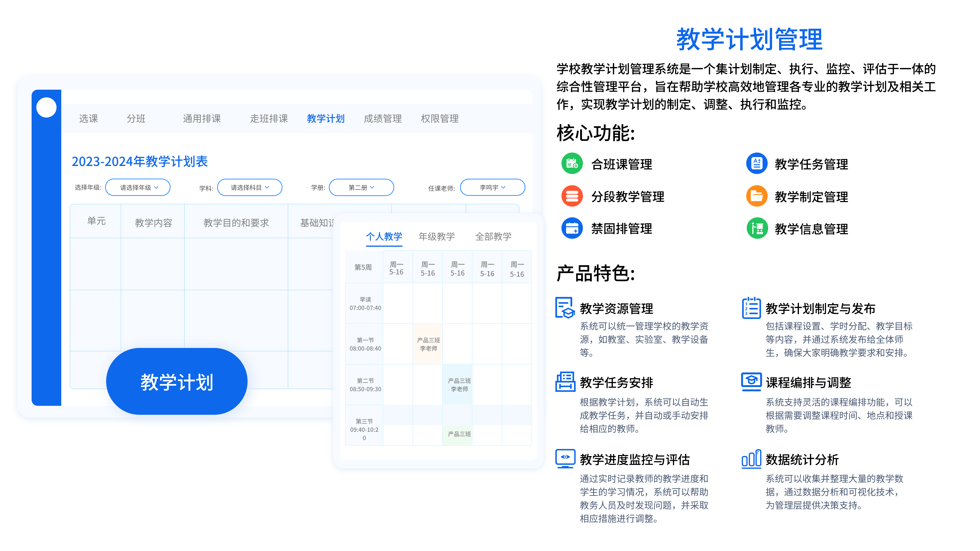Switch to 年级教学 schedule tab

tap(437, 237)
